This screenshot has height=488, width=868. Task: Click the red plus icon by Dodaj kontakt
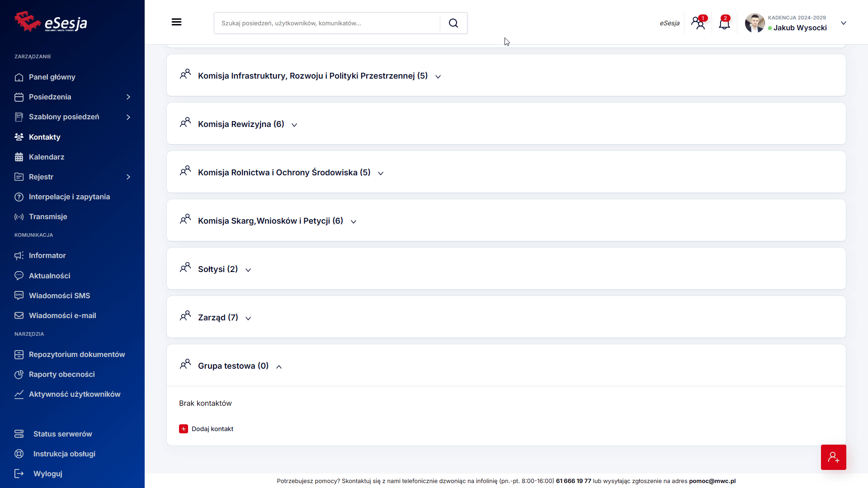(184, 429)
